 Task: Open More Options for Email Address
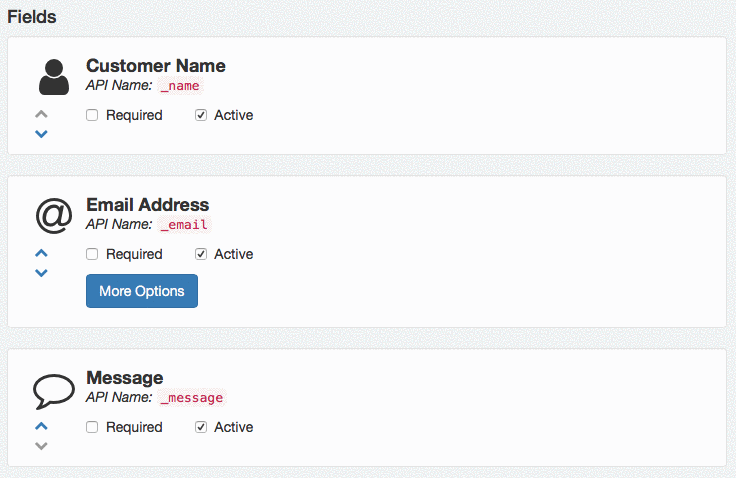pyautogui.click(x=142, y=291)
